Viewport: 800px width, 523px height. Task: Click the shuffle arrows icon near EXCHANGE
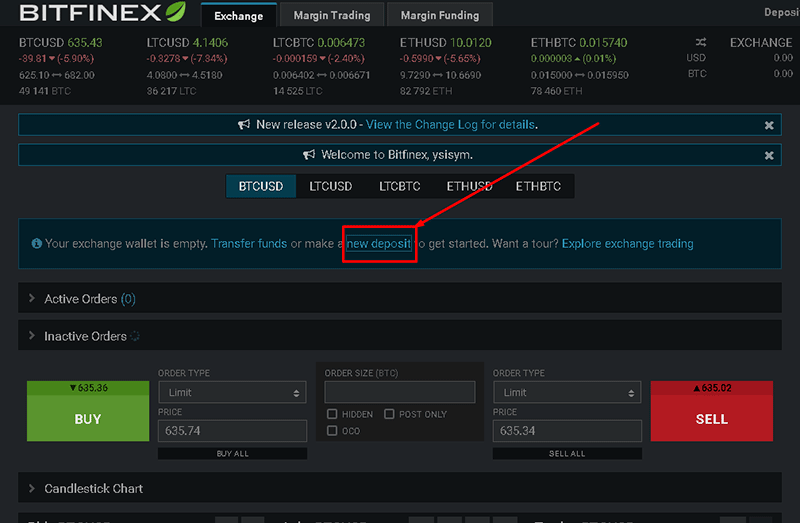701,42
